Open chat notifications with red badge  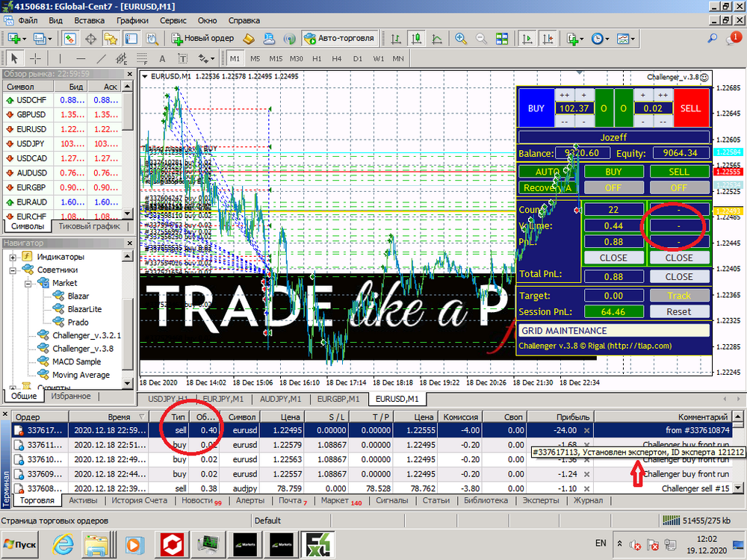pyautogui.click(x=734, y=38)
